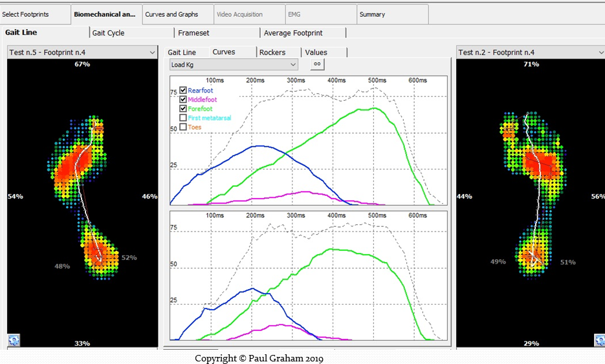Click the link-curves button beside Load Kg

317,65
